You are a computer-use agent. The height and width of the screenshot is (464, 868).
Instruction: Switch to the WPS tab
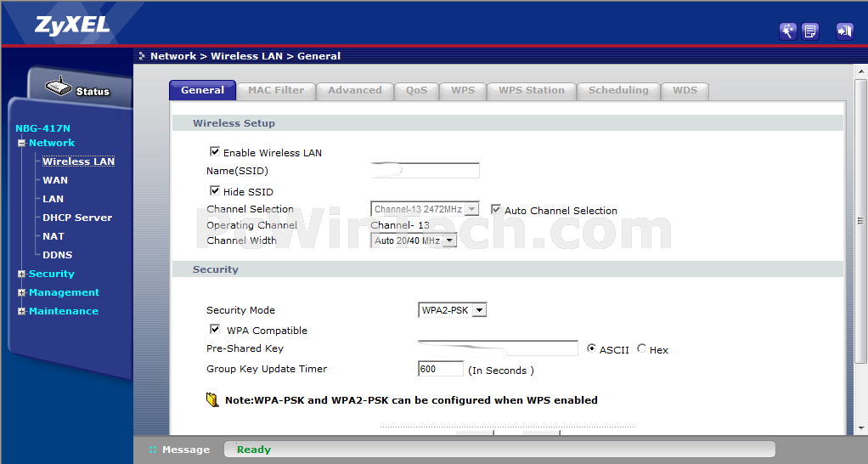tap(463, 91)
